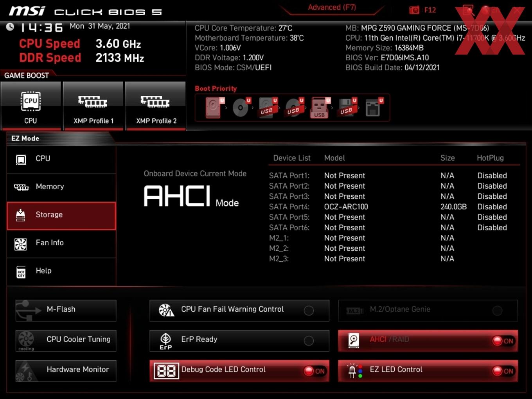Click the OCZ-ARC100 model on SATA Port4
532x399 pixels.
[346, 207]
